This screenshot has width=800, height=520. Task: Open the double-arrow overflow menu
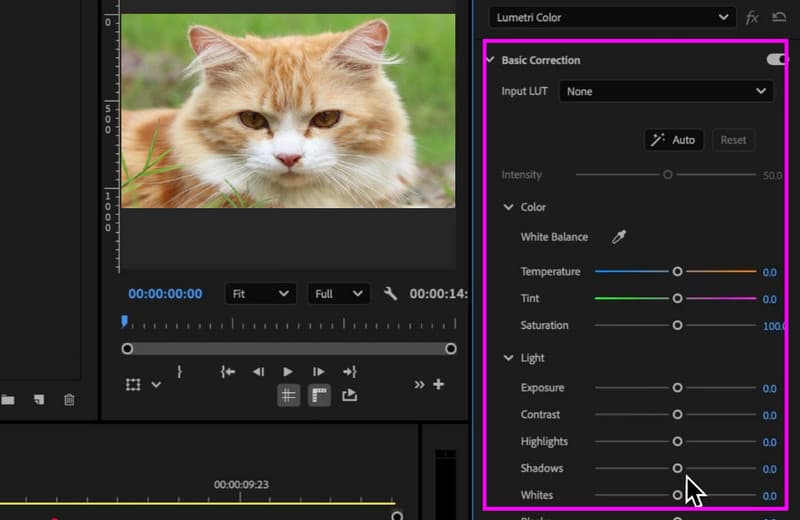click(x=419, y=384)
